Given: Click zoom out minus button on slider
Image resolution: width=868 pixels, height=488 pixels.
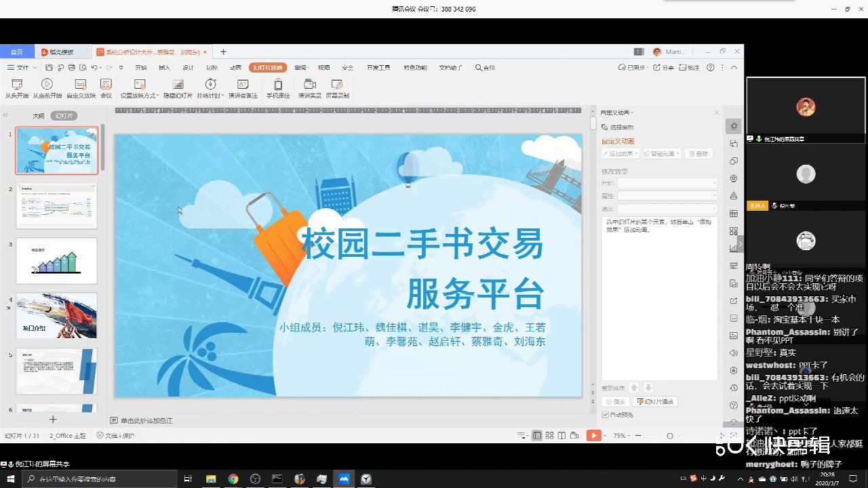Looking at the screenshot, I should pyautogui.click(x=638, y=436).
